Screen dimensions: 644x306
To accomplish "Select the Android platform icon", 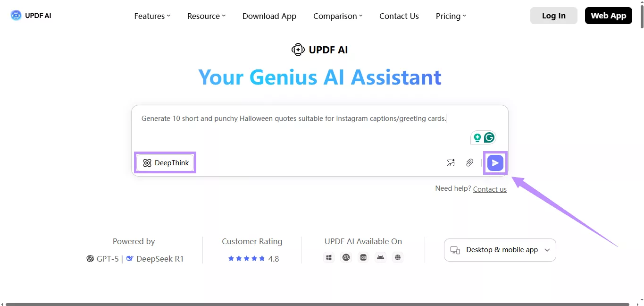I will (x=380, y=257).
